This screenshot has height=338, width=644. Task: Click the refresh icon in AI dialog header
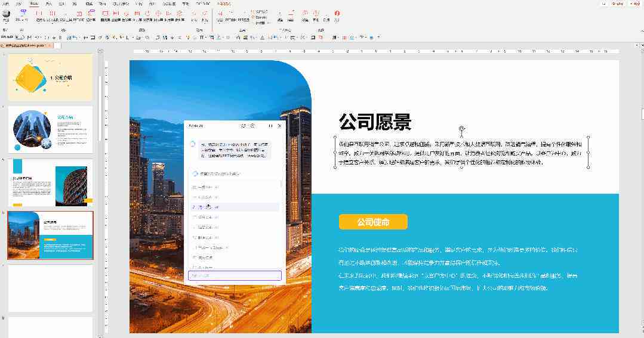[244, 126]
